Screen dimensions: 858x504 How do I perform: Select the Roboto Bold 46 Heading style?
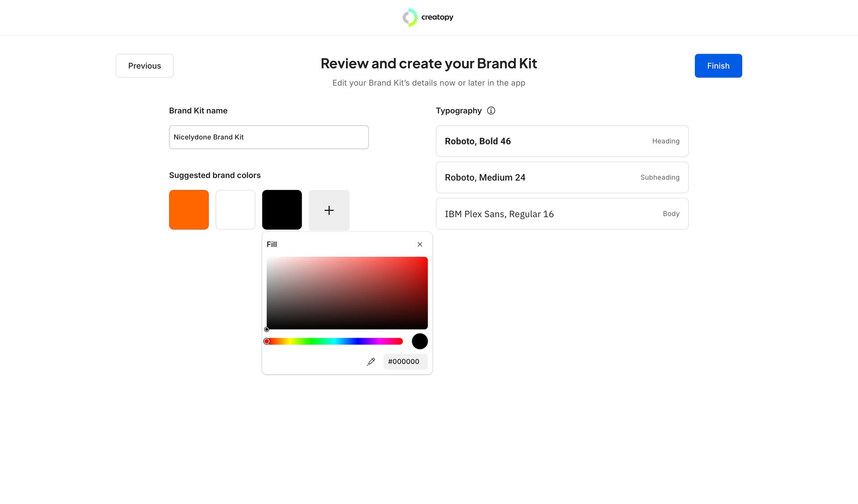(562, 141)
